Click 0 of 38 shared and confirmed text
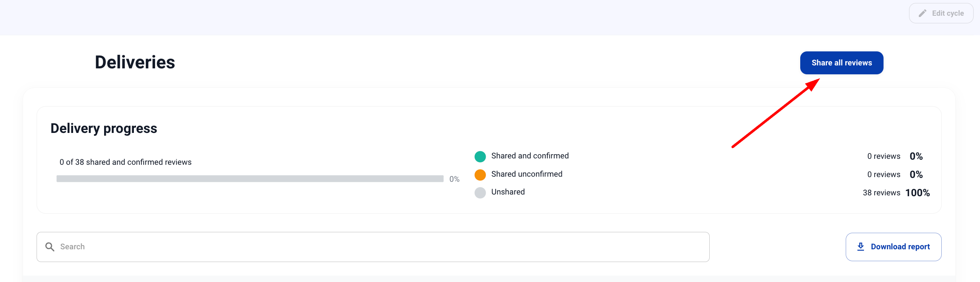Screen dimensions: 980x282 [125, 162]
